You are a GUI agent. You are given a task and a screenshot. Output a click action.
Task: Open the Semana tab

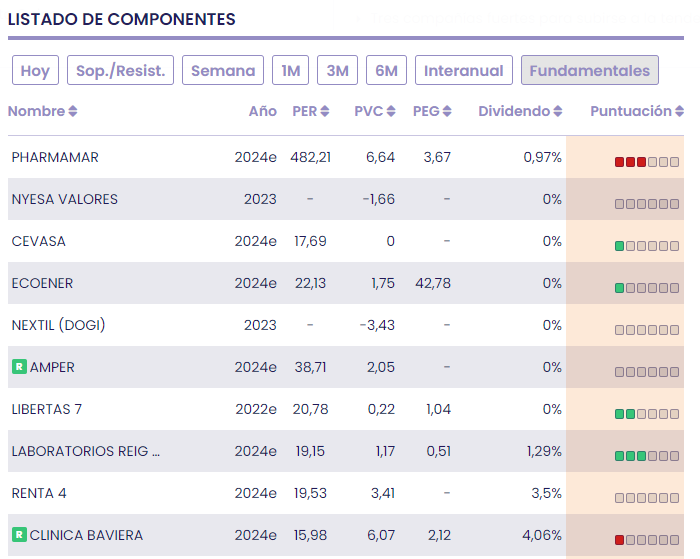(x=223, y=71)
